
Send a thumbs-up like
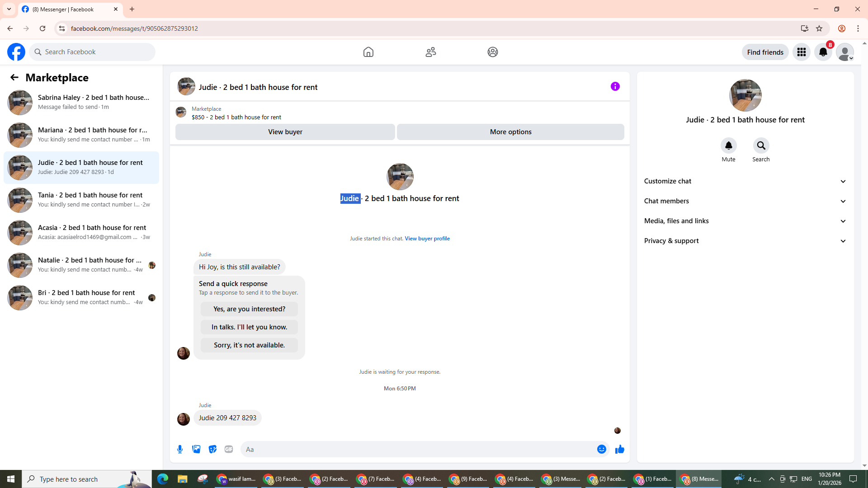[x=620, y=449]
